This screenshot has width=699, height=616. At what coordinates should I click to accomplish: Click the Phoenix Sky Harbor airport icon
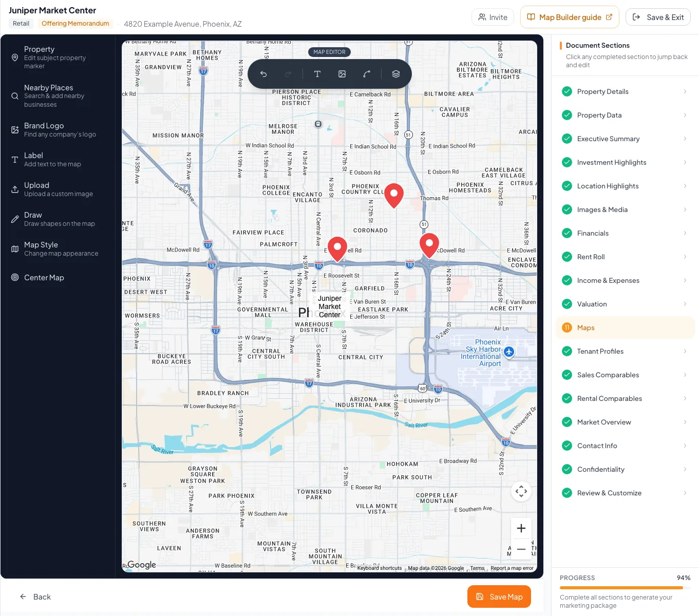pyautogui.click(x=509, y=352)
